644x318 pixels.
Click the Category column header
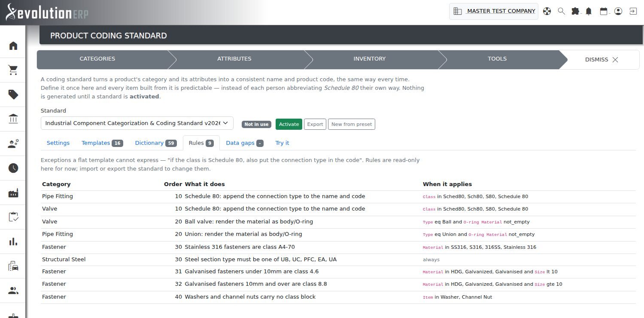56,184
